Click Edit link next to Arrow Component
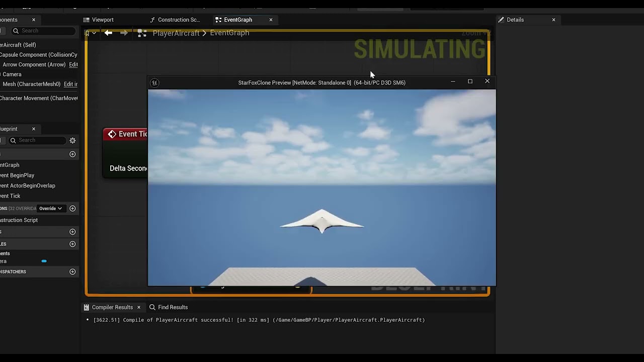The height and width of the screenshot is (362, 644). [x=73, y=64]
